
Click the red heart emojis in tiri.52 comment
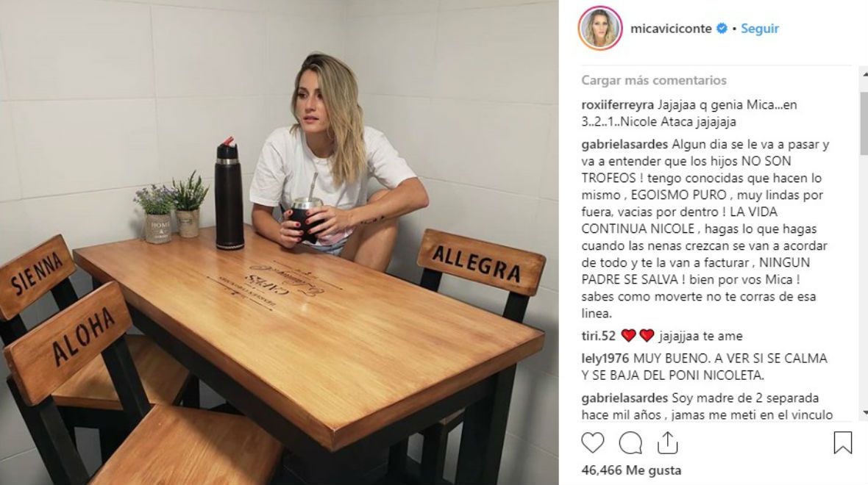tap(638, 336)
